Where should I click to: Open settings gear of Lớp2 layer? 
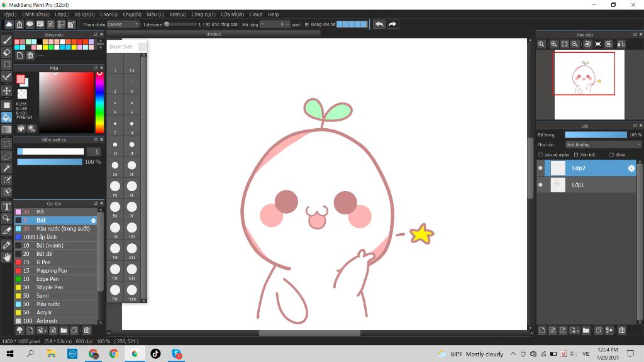pos(631,168)
